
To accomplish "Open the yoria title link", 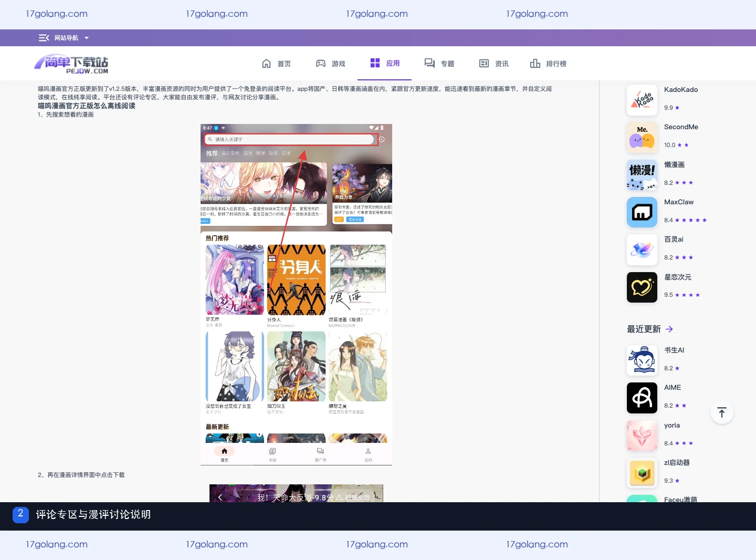I will pyautogui.click(x=672, y=426).
